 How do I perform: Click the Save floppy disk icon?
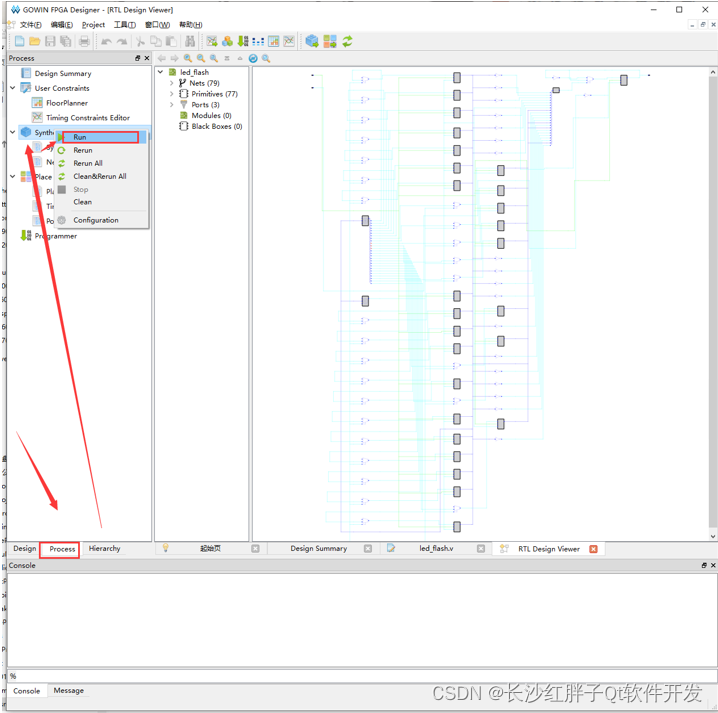click(x=50, y=41)
